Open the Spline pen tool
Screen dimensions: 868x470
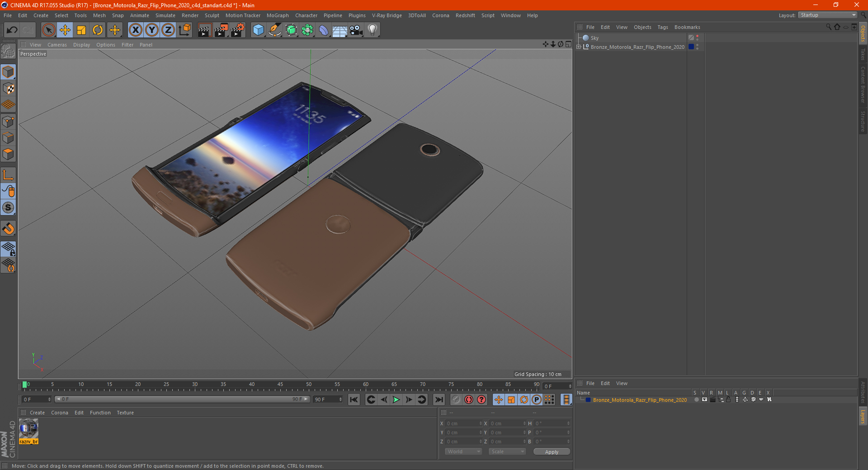(x=274, y=30)
